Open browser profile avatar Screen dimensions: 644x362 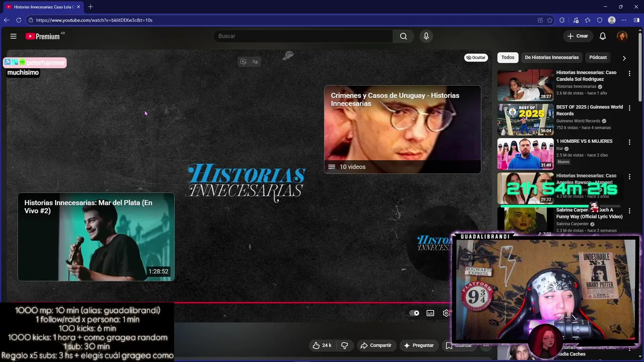612,20
